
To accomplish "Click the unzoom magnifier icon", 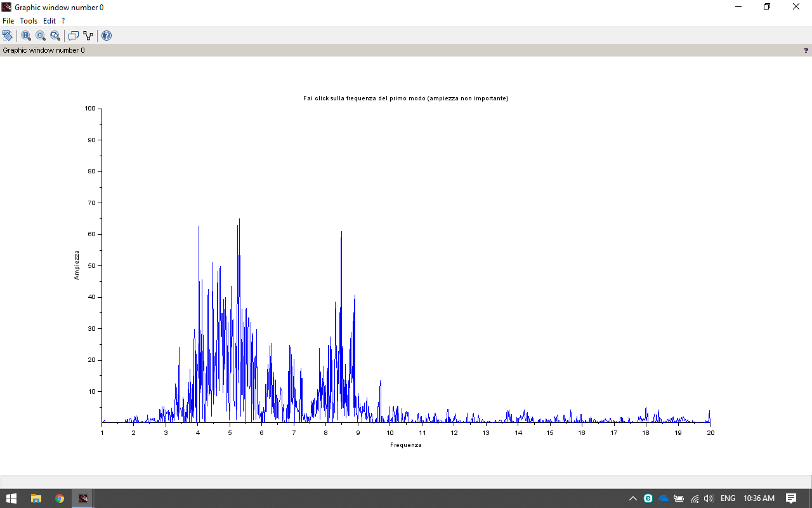I will coord(55,36).
